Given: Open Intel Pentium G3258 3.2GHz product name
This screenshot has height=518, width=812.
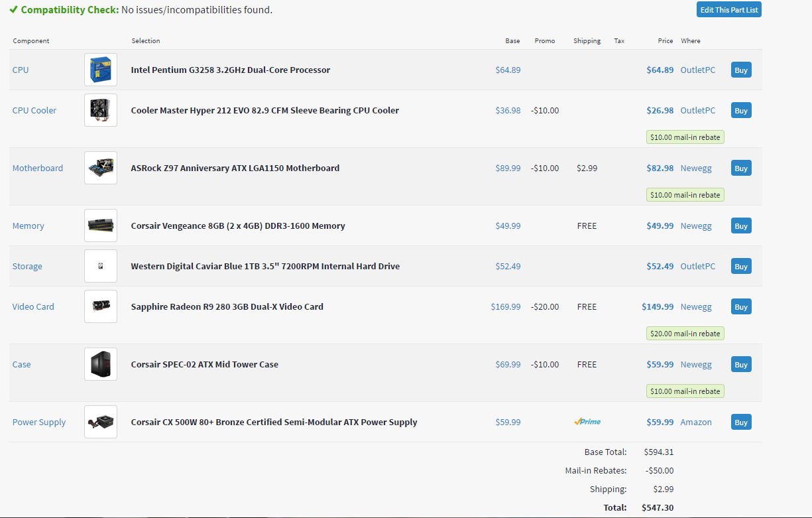Looking at the screenshot, I should [231, 70].
